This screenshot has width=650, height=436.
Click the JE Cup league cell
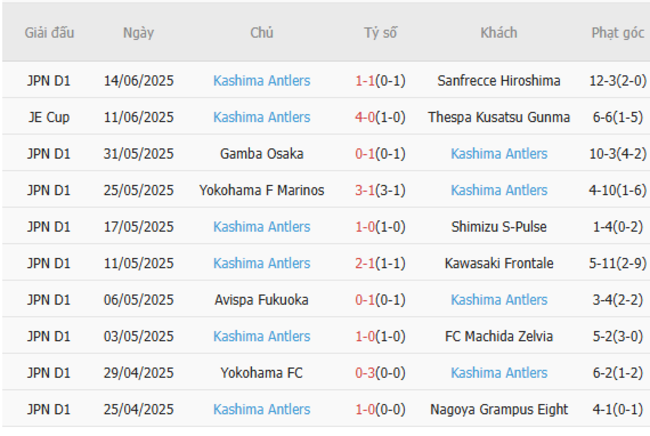click(49, 117)
